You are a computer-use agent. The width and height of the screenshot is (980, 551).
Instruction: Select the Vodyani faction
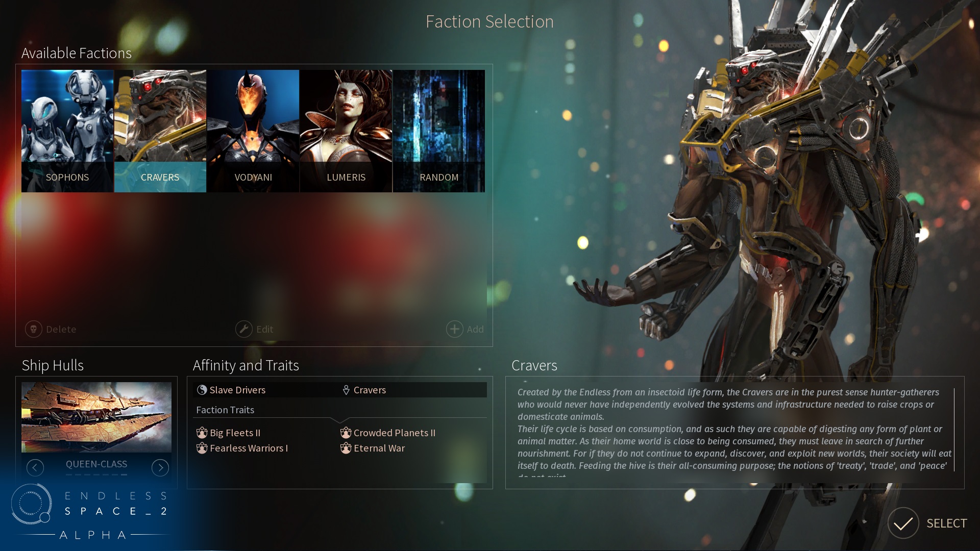(253, 130)
